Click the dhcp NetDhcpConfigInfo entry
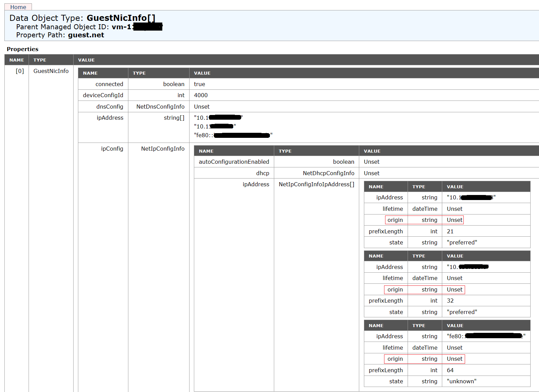This screenshot has height=392, width=539. click(x=329, y=173)
